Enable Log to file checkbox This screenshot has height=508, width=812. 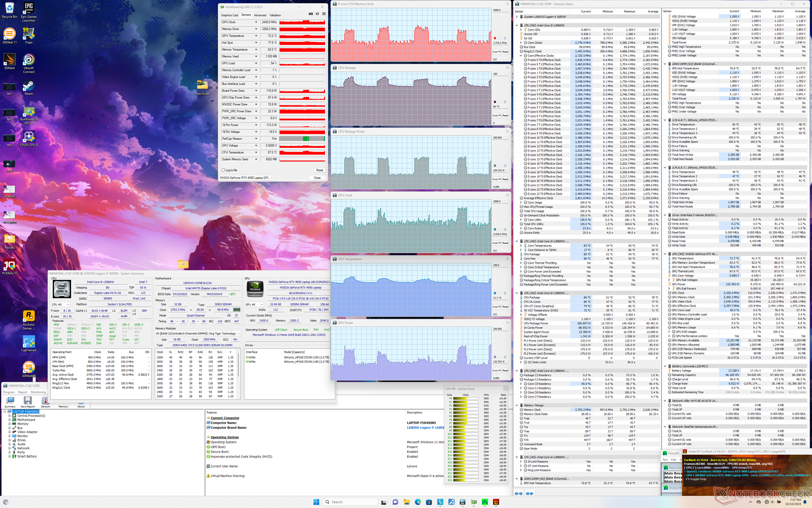click(223, 170)
